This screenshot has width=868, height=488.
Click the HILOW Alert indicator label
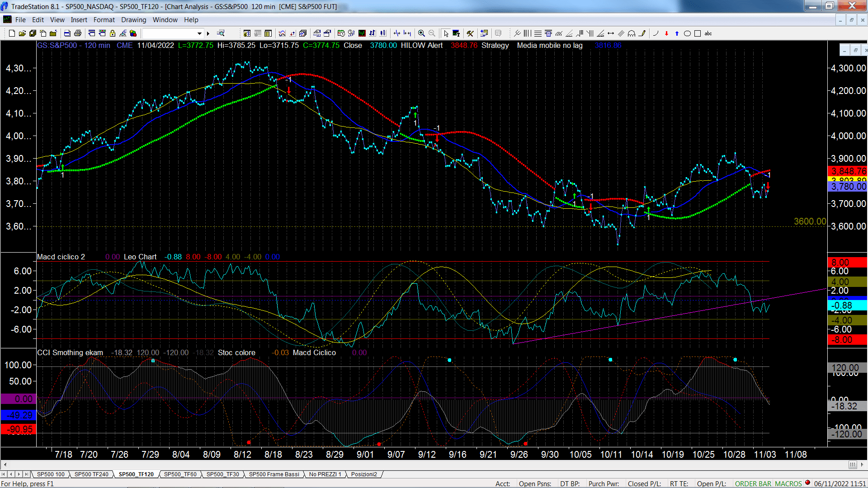422,45
